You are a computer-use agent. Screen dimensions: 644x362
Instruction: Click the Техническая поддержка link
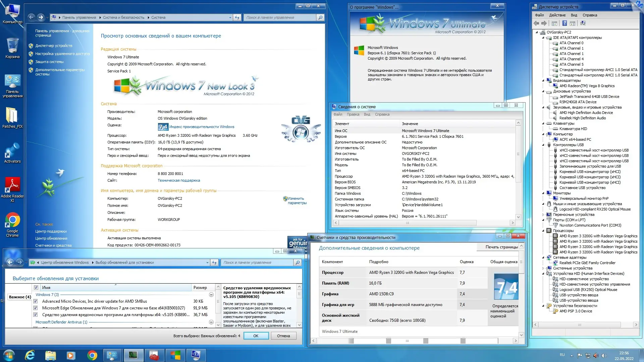point(179,180)
